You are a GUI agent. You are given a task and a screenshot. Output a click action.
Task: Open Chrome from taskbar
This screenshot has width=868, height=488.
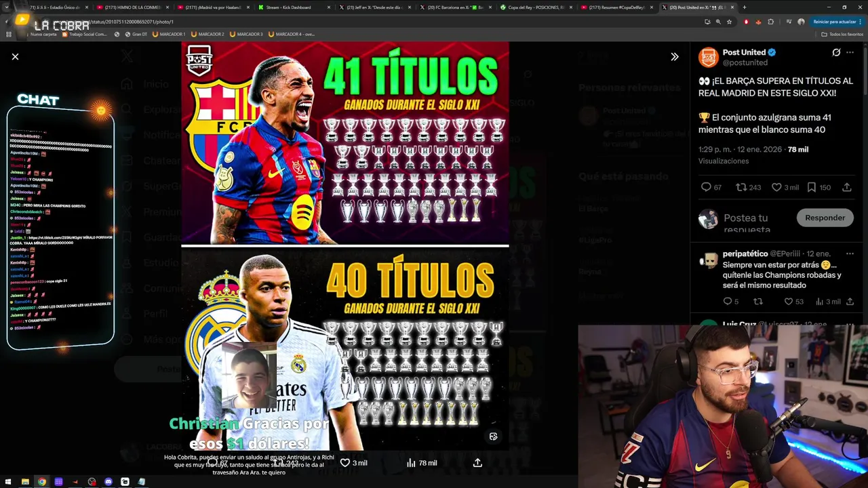pyautogui.click(x=42, y=482)
